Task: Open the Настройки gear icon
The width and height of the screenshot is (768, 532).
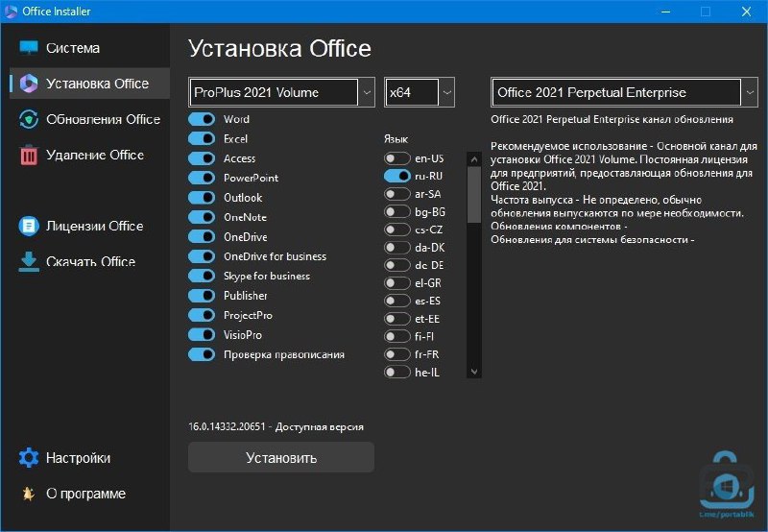Action: tap(29, 457)
